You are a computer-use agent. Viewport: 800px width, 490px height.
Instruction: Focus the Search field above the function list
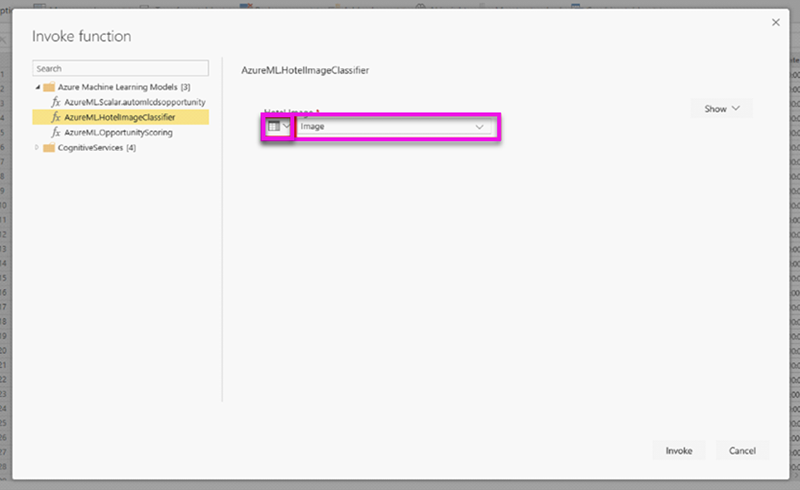120,69
